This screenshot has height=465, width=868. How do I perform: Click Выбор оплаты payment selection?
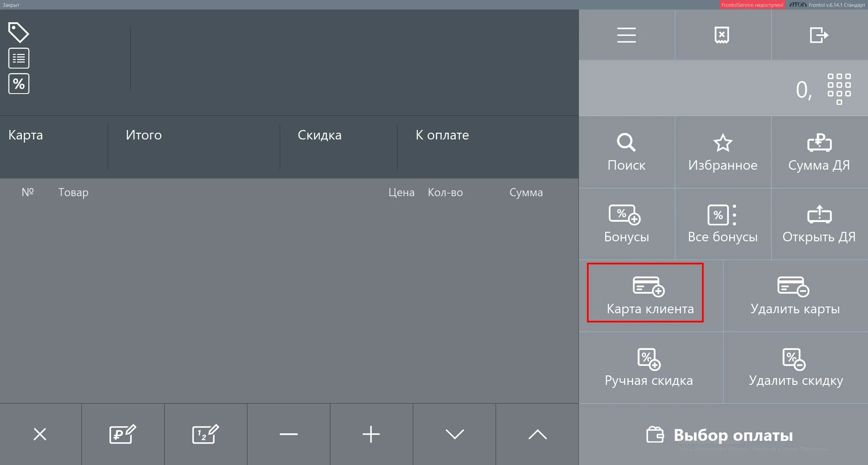[723, 434]
